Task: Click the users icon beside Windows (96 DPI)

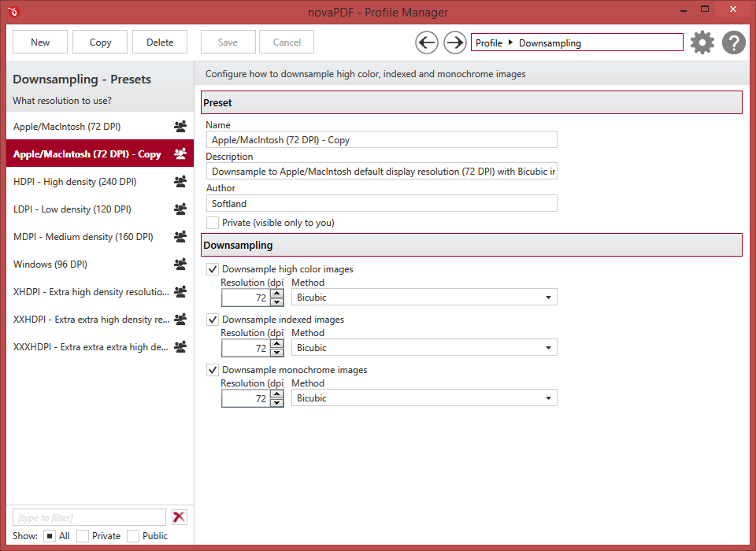Action: coord(180,264)
